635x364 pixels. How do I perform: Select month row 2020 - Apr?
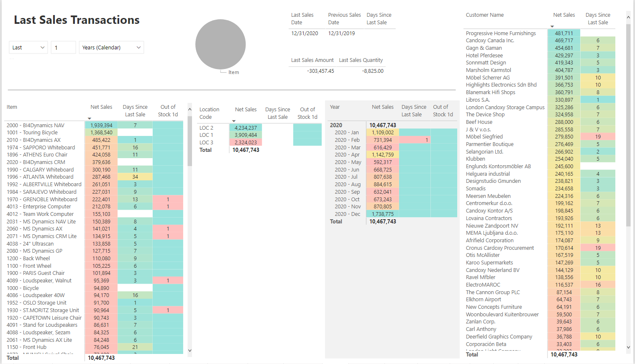tap(347, 155)
